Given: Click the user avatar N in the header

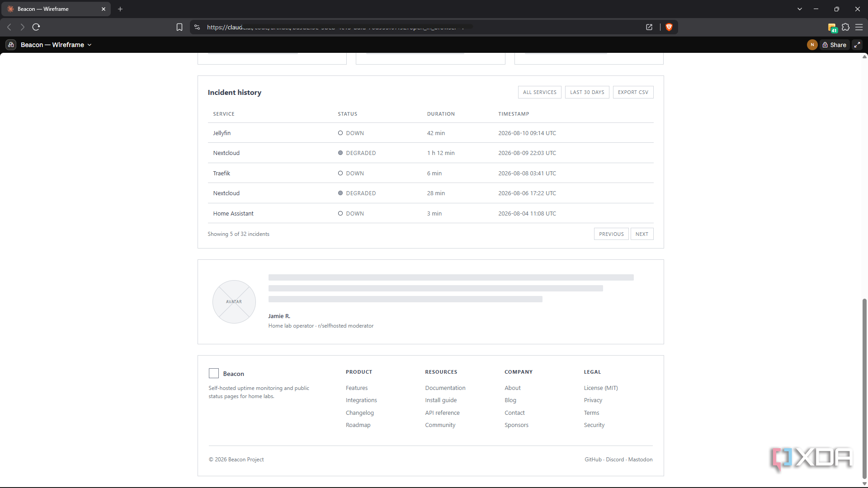Looking at the screenshot, I should pos(812,45).
